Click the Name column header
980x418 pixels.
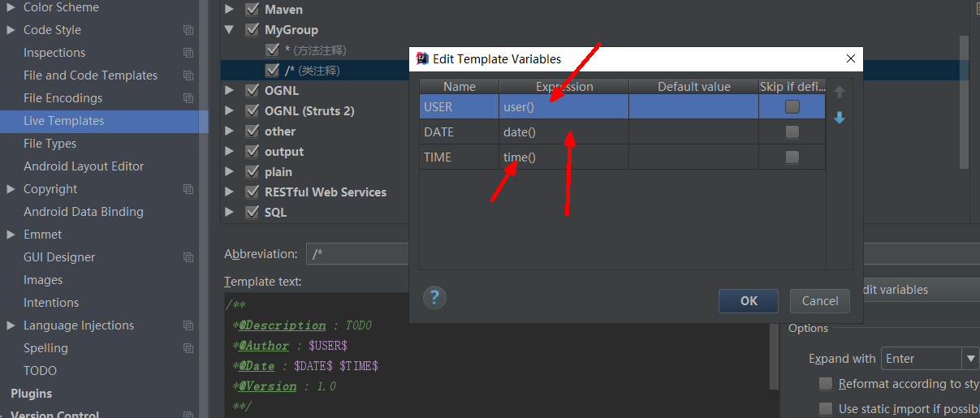pos(460,87)
